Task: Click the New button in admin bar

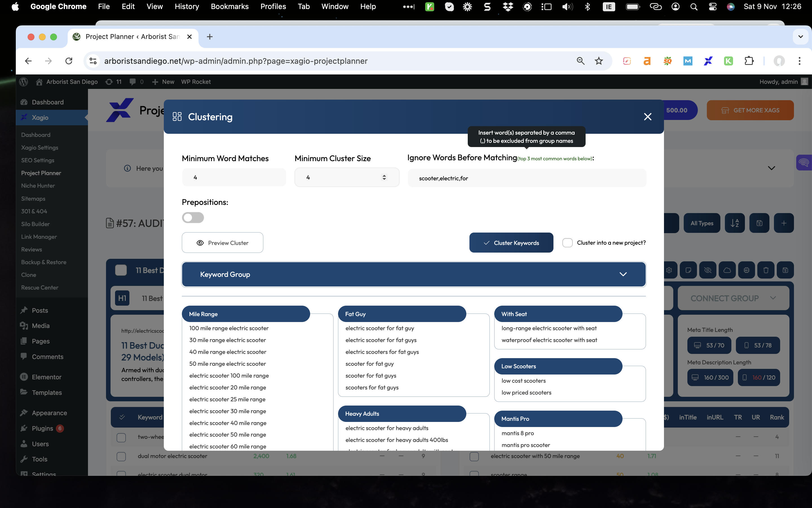Action: click(163, 82)
